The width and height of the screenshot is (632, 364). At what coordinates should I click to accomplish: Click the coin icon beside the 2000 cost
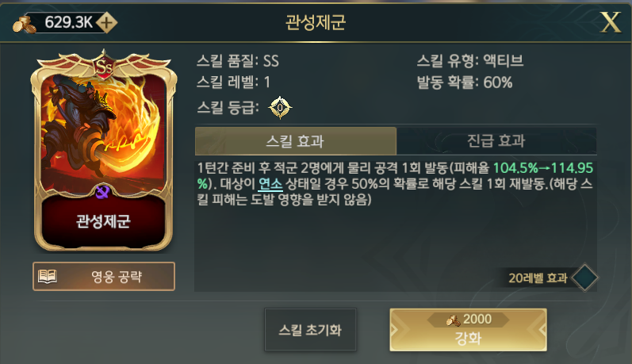click(453, 320)
